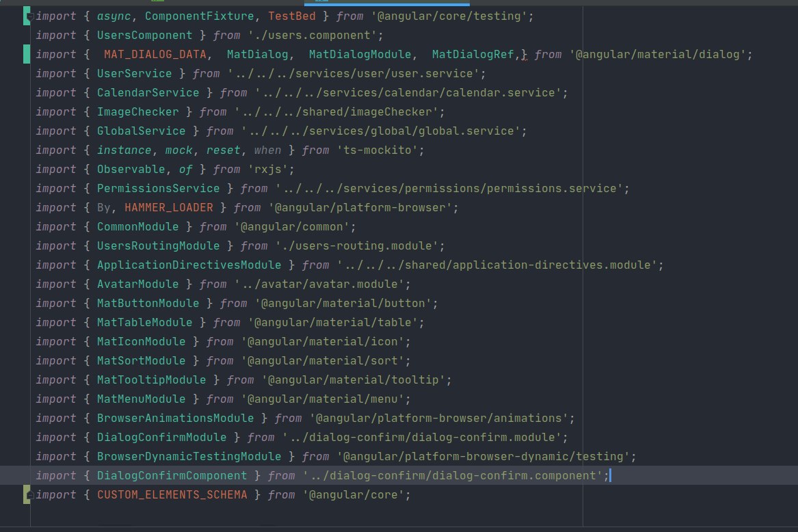This screenshot has height=532, width=798.
Task: Click the 'CommonModule' identifier
Action: tap(138, 226)
